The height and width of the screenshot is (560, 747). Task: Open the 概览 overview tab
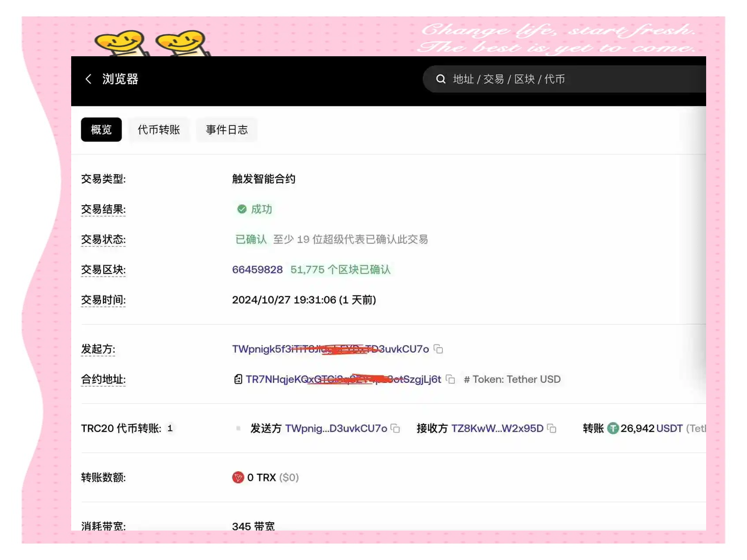point(101,130)
